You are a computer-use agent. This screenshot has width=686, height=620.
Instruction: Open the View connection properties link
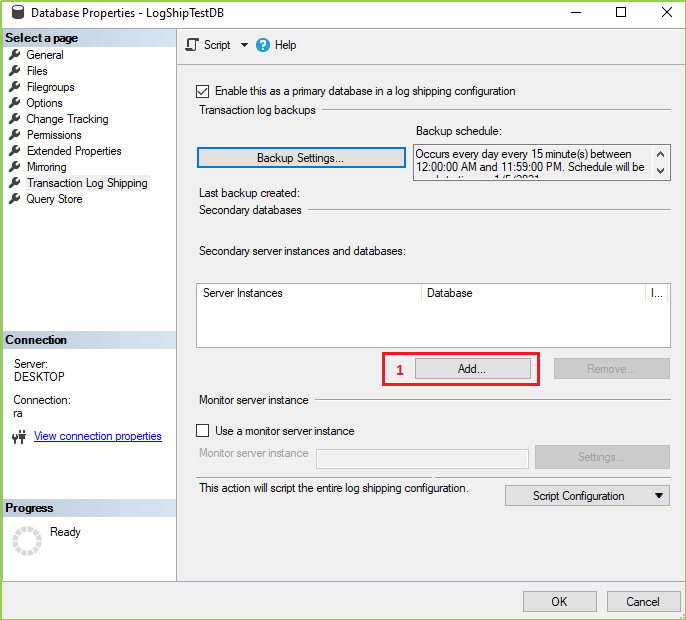pyautogui.click(x=98, y=436)
